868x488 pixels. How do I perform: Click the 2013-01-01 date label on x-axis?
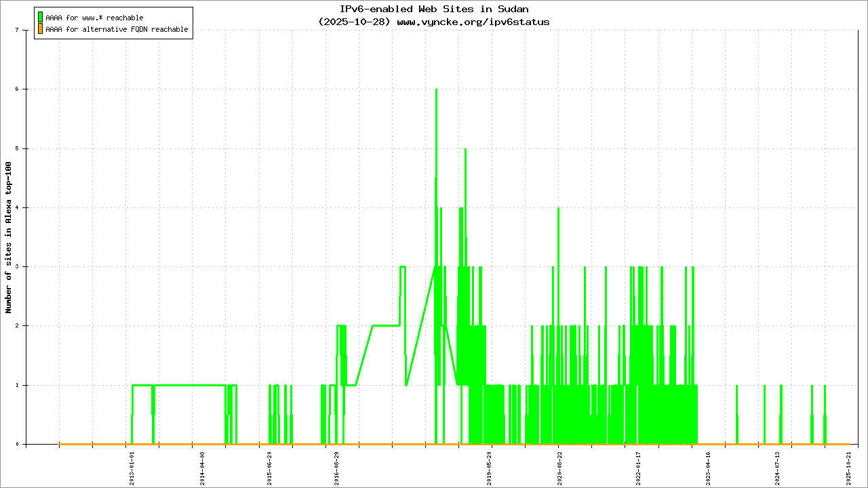point(132,466)
